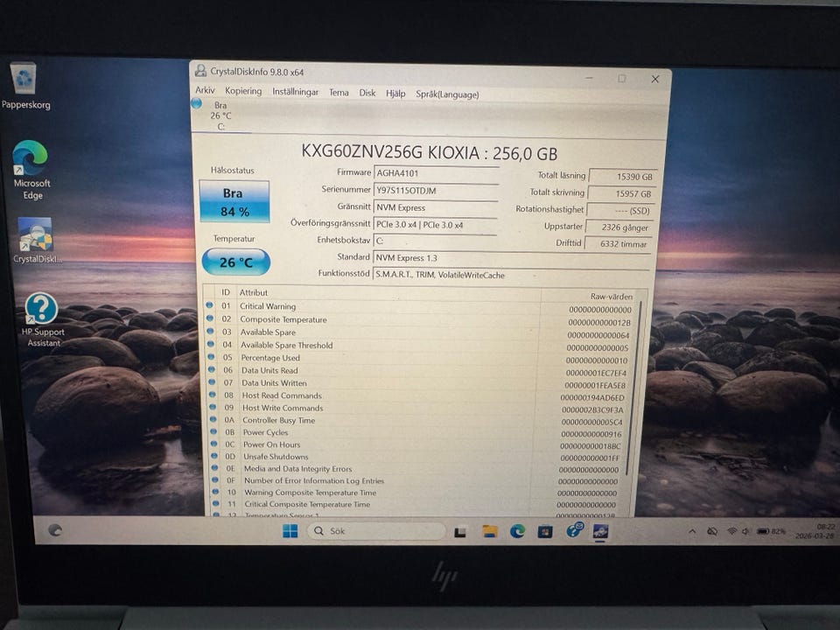Select the Host Write Commands row
Viewport: 840px width, 630px height.
(421, 408)
